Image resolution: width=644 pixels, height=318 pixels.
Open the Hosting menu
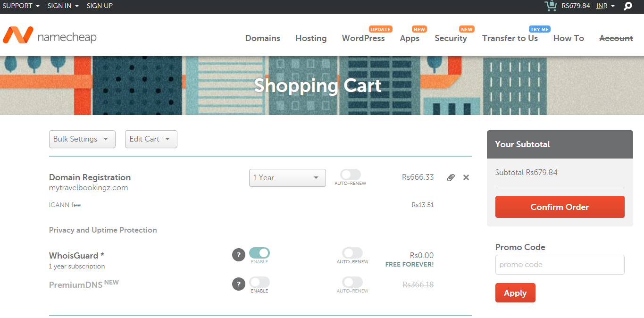(311, 38)
